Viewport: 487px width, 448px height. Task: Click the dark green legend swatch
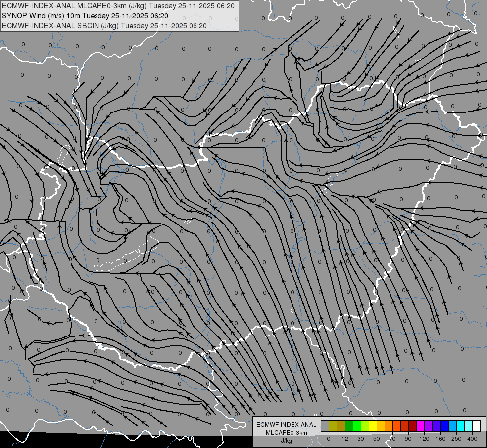[349, 426]
